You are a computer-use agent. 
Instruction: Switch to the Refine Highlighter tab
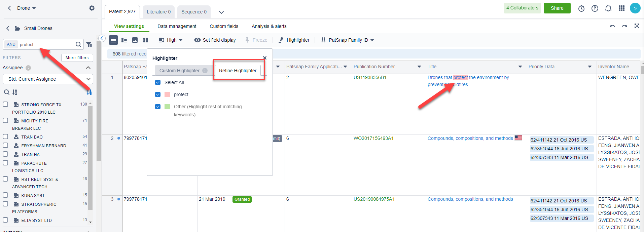tap(238, 71)
